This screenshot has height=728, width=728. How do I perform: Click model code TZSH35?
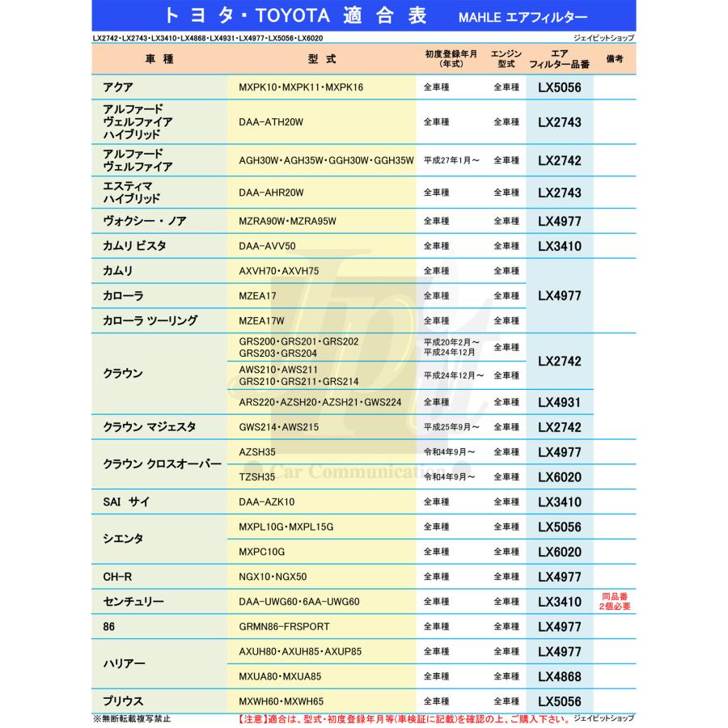pos(258,477)
